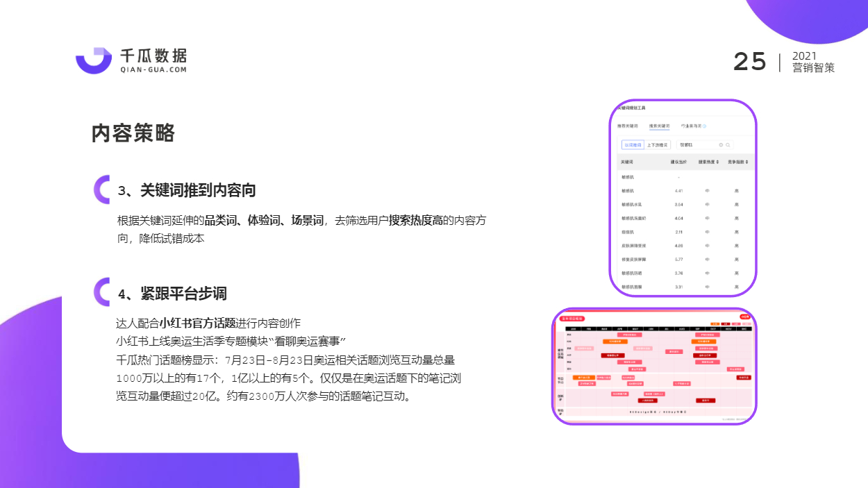
Task: Click the 千瓜数据 logo icon
Action: tap(94, 60)
